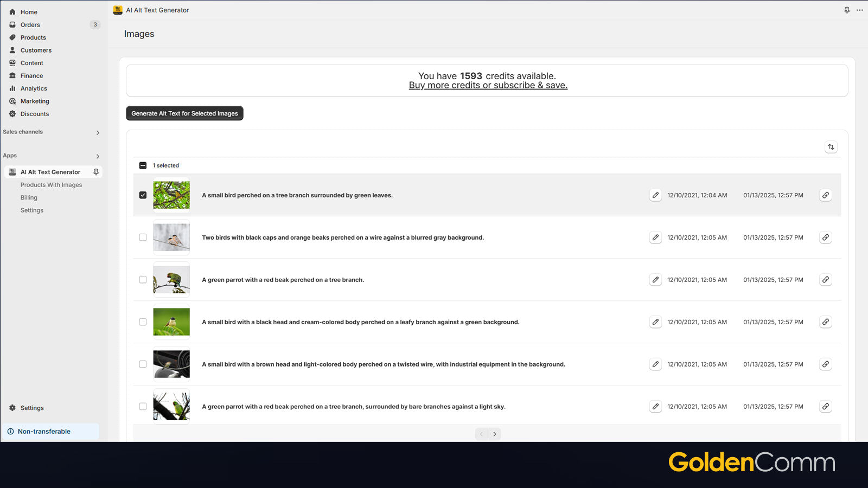
Task: Uncheck the small bird on tree branch row
Action: point(143,195)
